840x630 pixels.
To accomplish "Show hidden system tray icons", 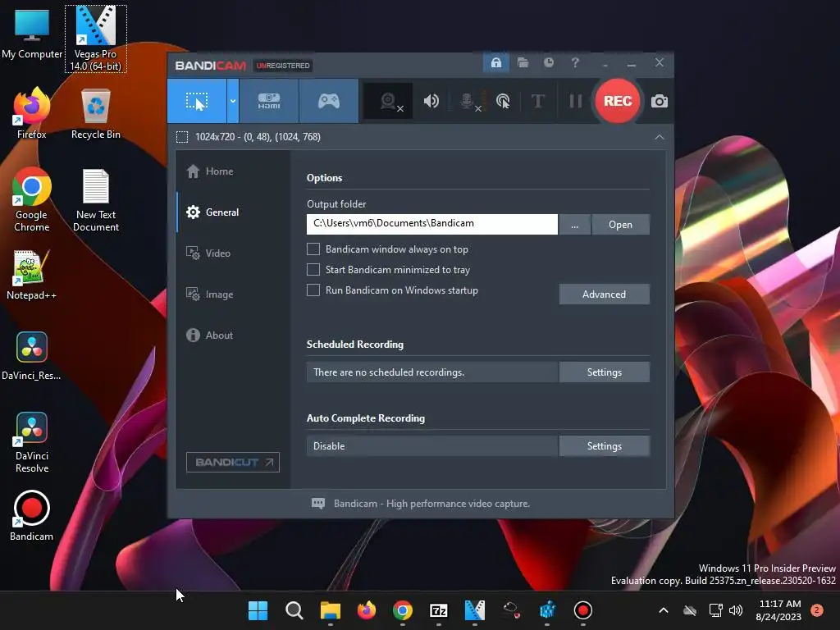I will (x=663, y=610).
